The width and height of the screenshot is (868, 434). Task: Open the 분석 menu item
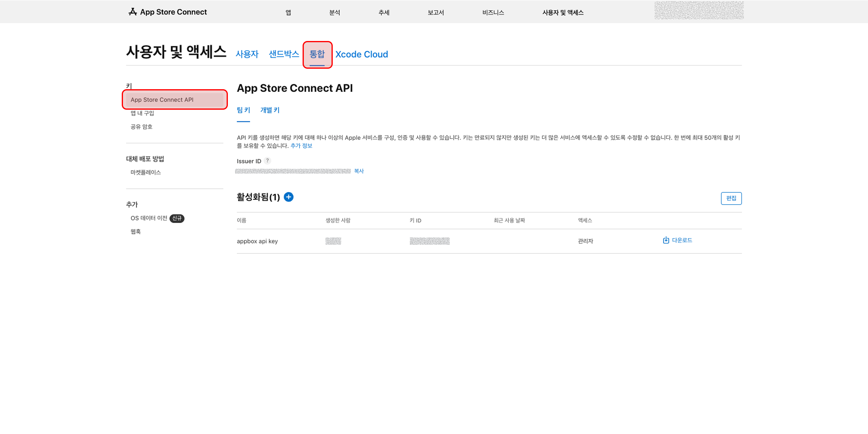coord(334,12)
